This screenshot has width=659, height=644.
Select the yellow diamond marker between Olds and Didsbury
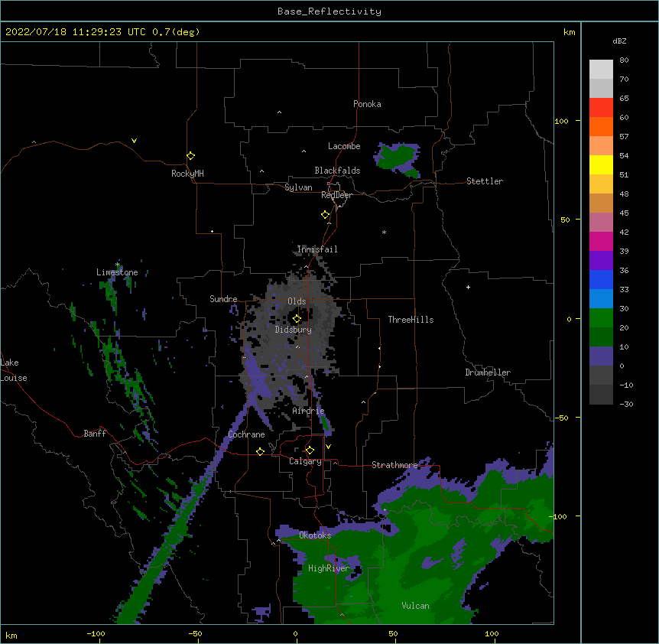click(297, 319)
